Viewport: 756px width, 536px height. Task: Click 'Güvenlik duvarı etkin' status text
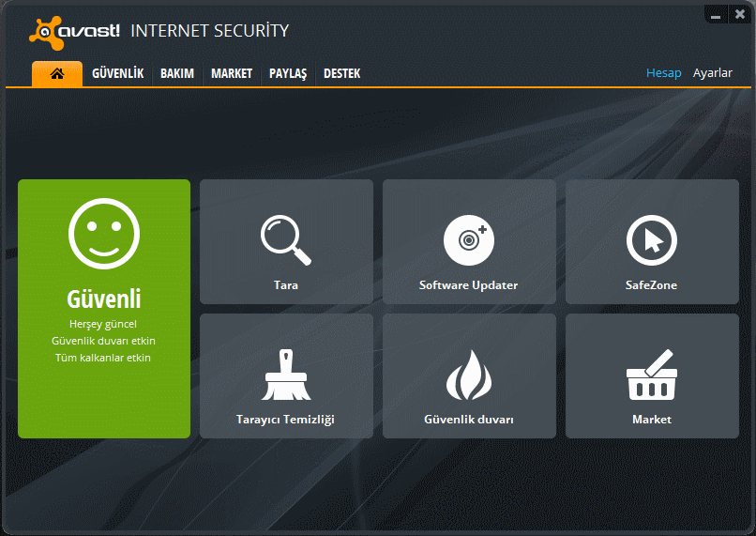(x=103, y=341)
